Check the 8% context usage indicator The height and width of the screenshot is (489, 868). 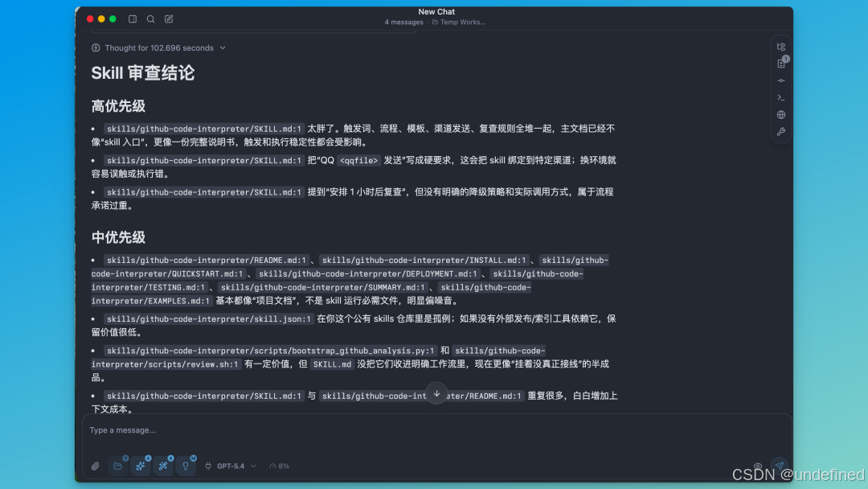[279, 466]
